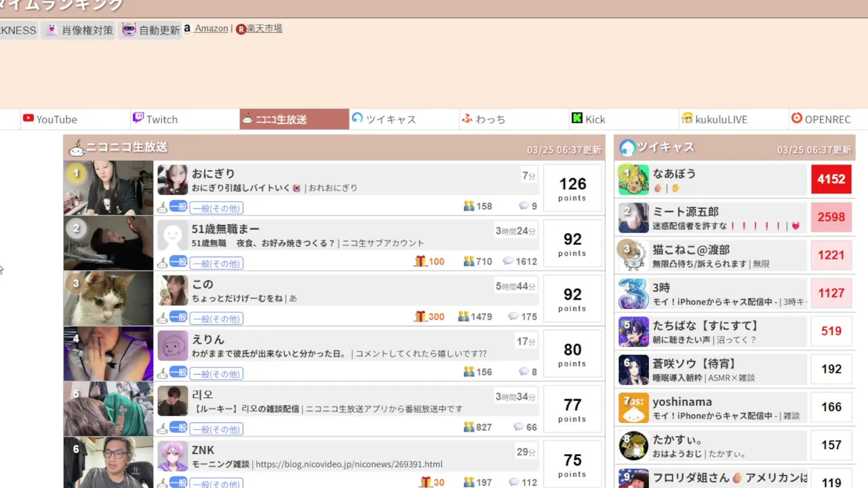The width and height of the screenshot is (868, 488).
Task: Click the ニコニコ生放送 panel header icon
Action: coord(77,148)
